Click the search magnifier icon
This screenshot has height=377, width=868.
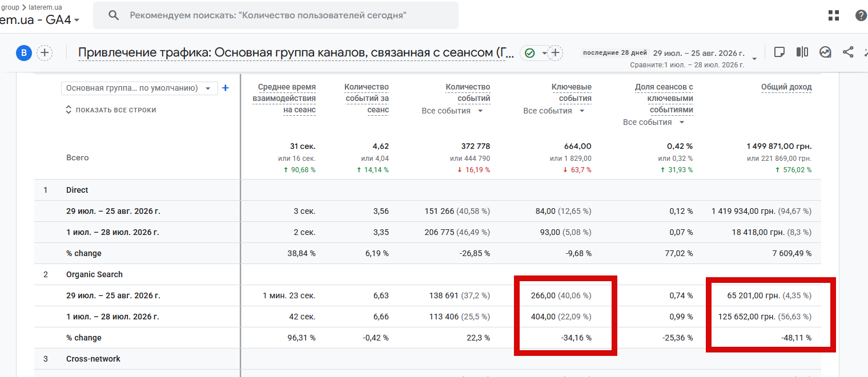[114, 15]
